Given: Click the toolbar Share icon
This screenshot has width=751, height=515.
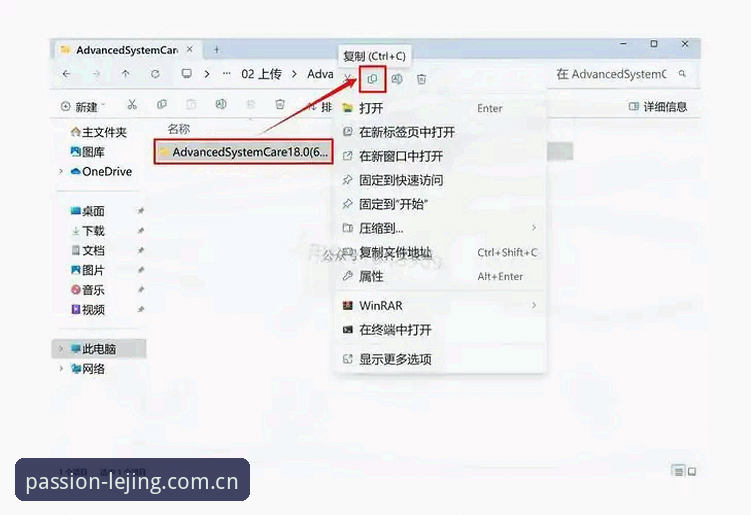Looking at the screenshot, I should click(250, 104).
